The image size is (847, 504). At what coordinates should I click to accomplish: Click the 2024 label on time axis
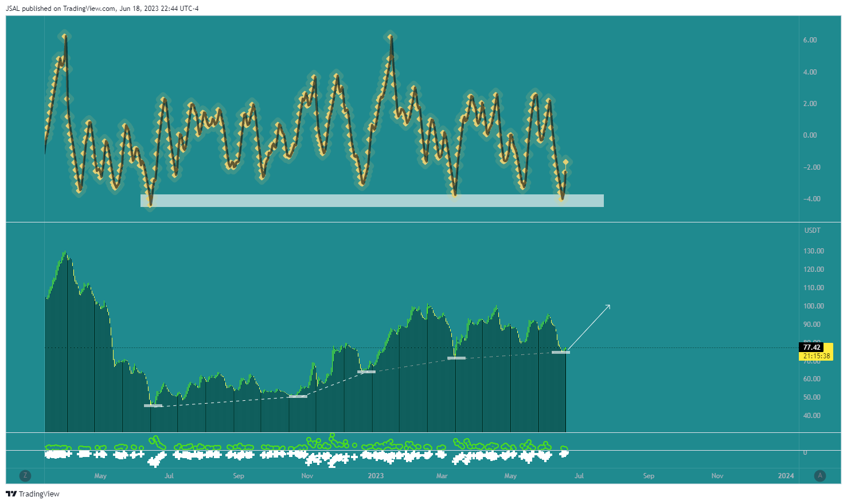tap(786, 476)
